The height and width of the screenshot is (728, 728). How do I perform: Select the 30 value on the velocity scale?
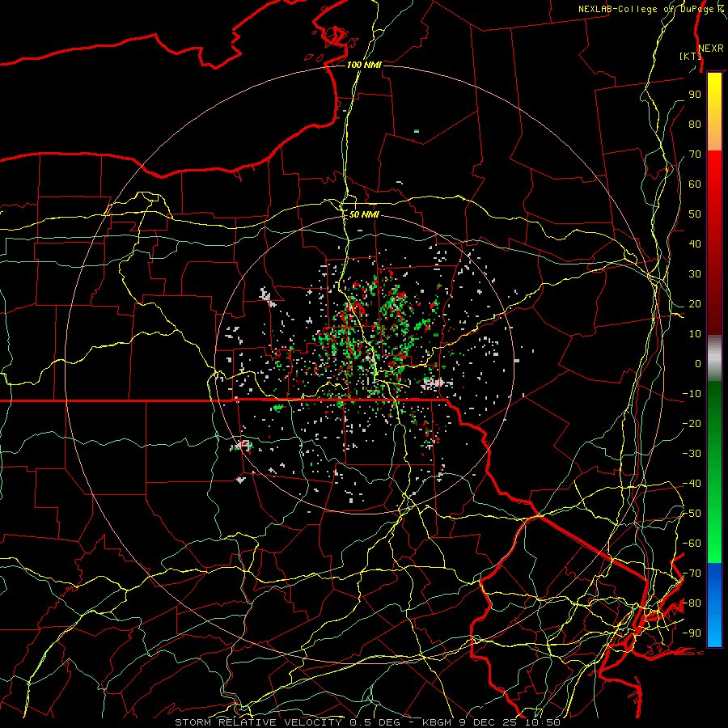click(x=695, y=274)
